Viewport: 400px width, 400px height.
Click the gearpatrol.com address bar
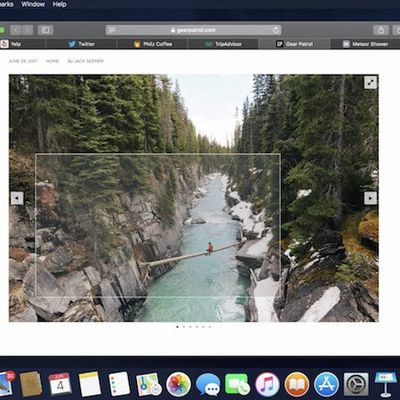193,30
